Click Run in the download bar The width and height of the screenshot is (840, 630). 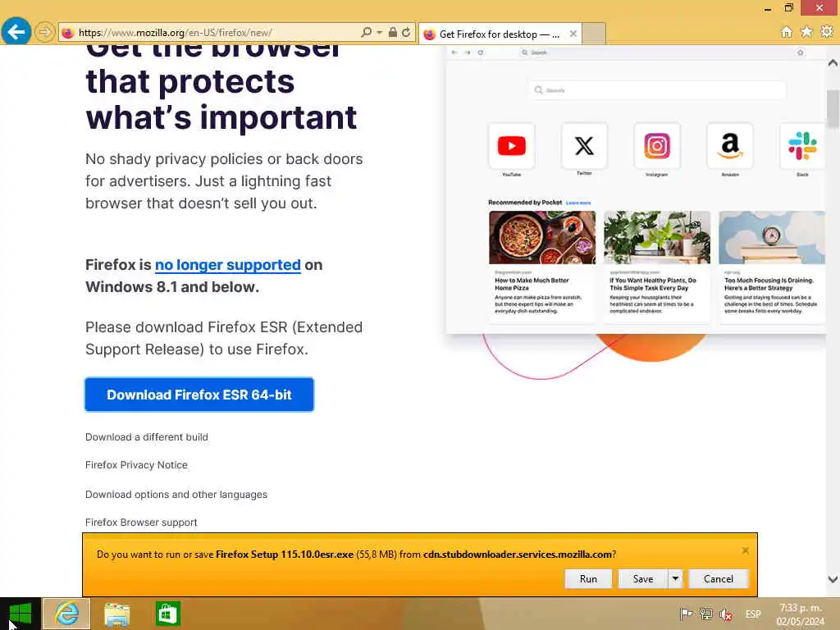coord(588,578)
